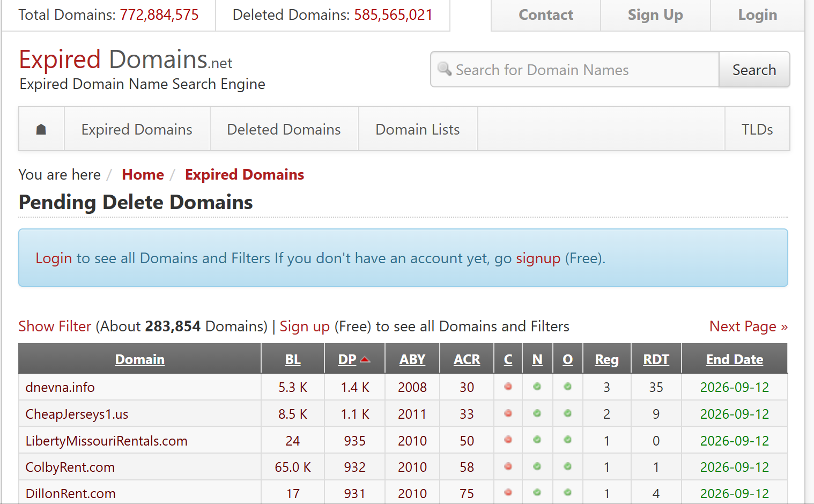The height and width of the screenshot is (504, 814).
Task: Sort by Domain column header
Action: click(140, 359)
